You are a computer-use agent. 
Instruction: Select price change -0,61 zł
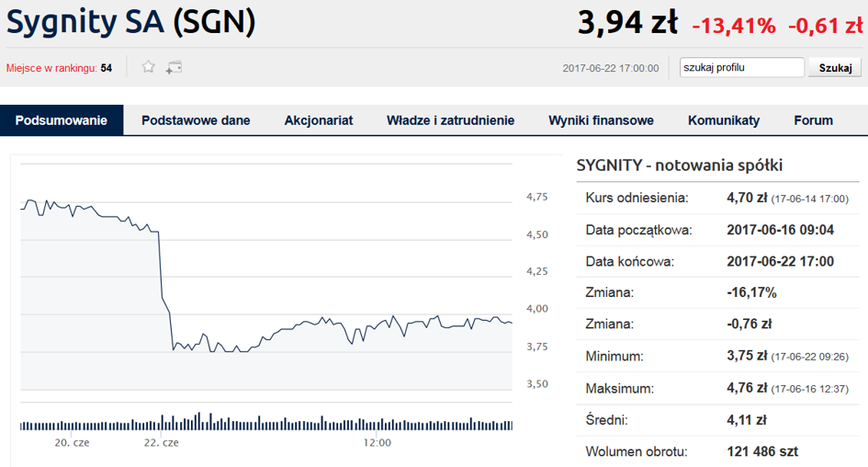(826, 26)
